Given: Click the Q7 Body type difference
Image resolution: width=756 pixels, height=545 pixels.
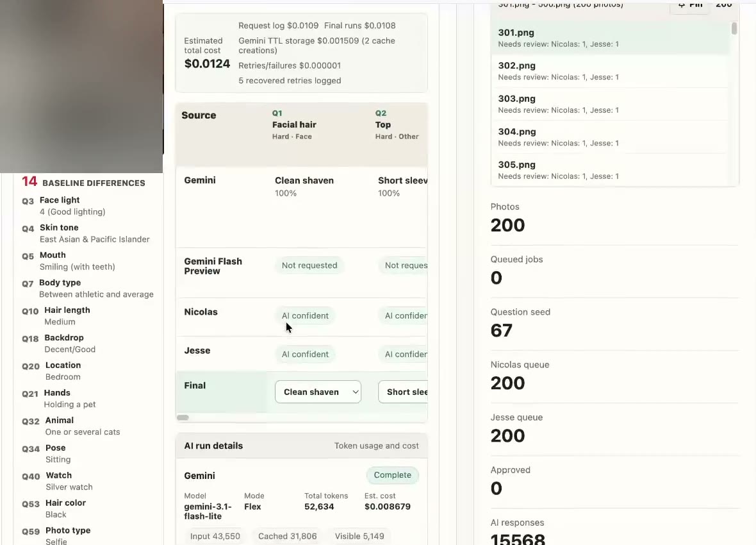Looking at the screenshot, I should 88,288.
